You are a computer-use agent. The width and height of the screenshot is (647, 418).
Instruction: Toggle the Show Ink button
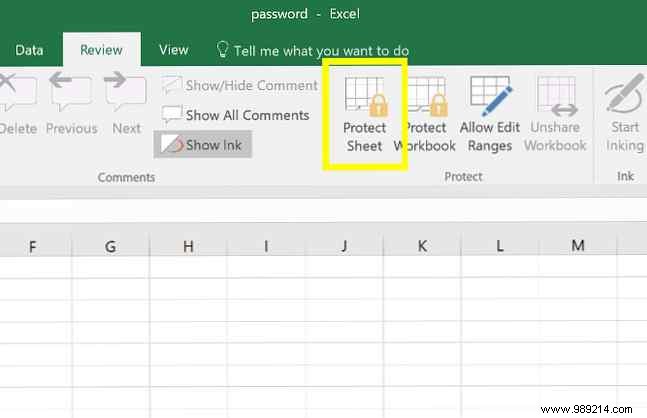(x=203, y=145)
